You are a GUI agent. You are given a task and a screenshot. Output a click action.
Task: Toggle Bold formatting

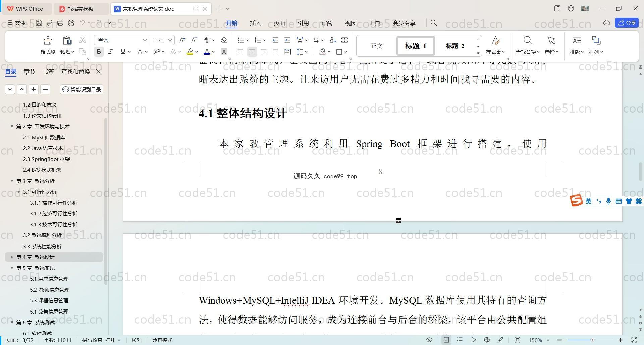click(99, 52)
